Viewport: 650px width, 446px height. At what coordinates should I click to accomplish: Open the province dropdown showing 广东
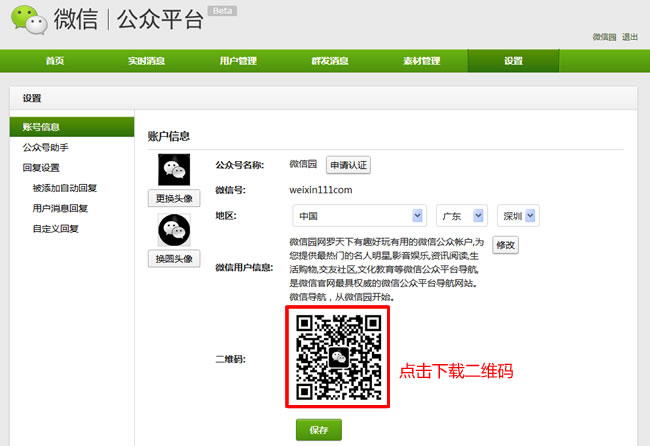(462, 216)
